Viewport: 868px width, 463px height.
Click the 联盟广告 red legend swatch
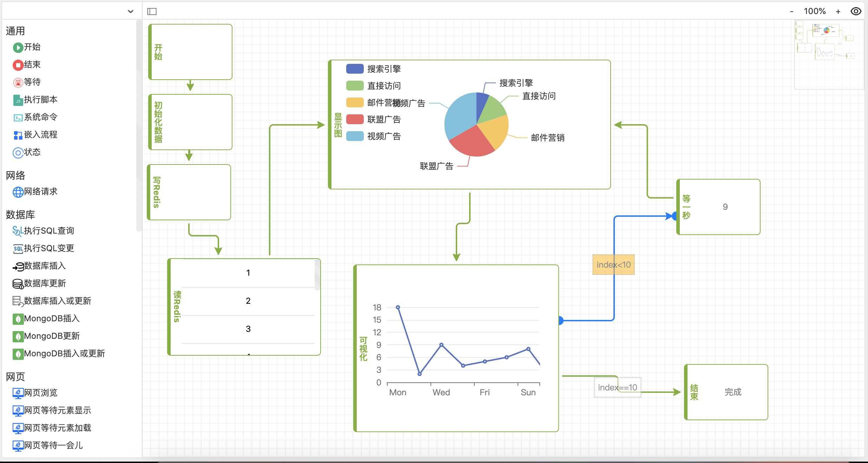point(355,119)
